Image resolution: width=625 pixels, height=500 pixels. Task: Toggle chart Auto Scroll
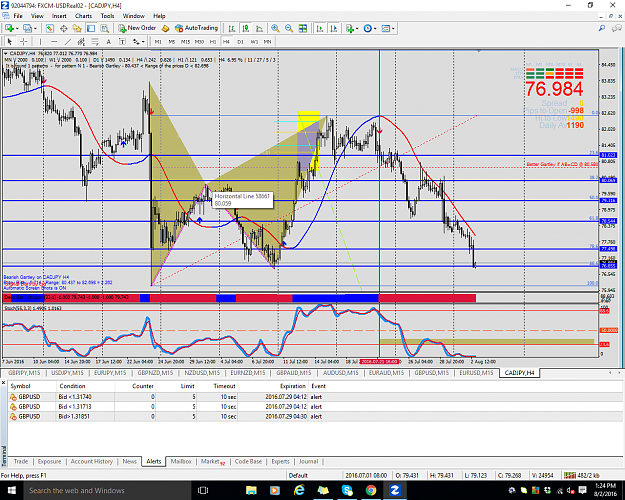(319, 28)
